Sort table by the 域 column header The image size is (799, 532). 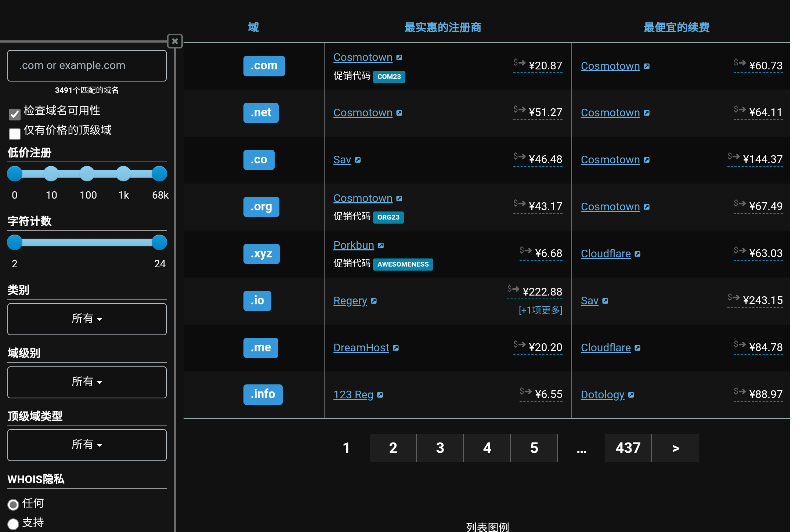(253, 27)
